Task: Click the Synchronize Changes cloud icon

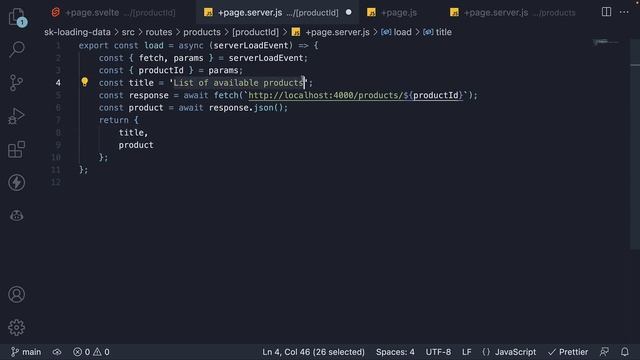Action: pyautogui.click(x=57, y=352)
